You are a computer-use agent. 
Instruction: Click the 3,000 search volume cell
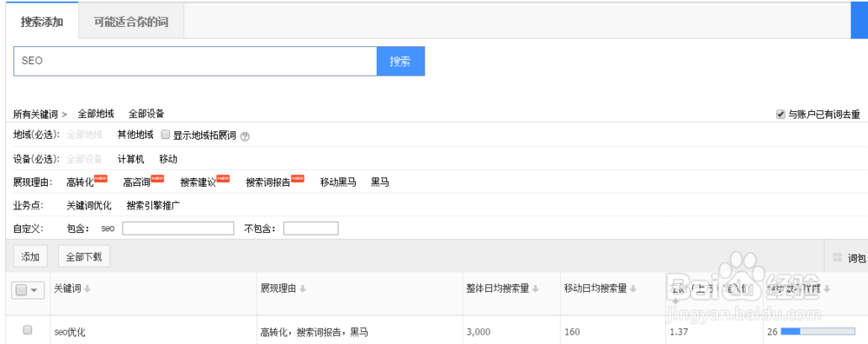pyautogui.click(x=479, y=333)
